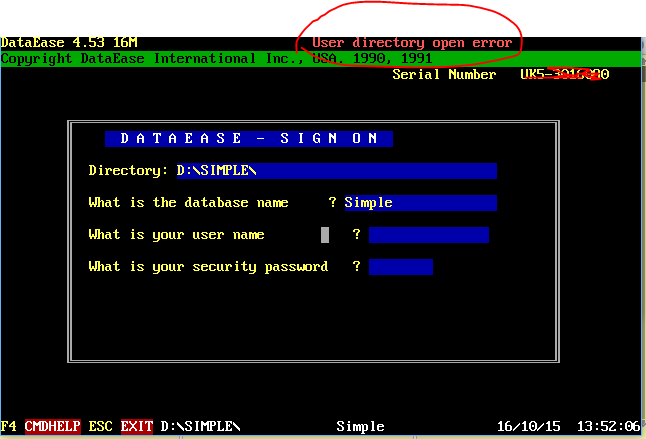The image size is (646, 439).
Task: Click the 'DataEase 4.53 16M' version text
Action: pos(69,43)
